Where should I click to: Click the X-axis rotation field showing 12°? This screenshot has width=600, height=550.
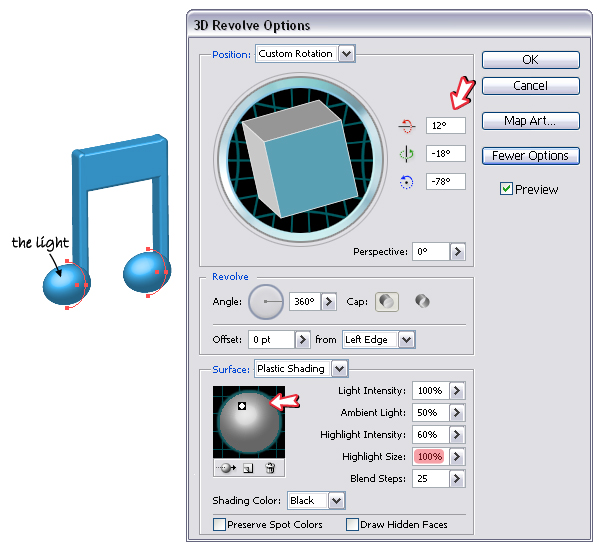click(x=446, y=126)
